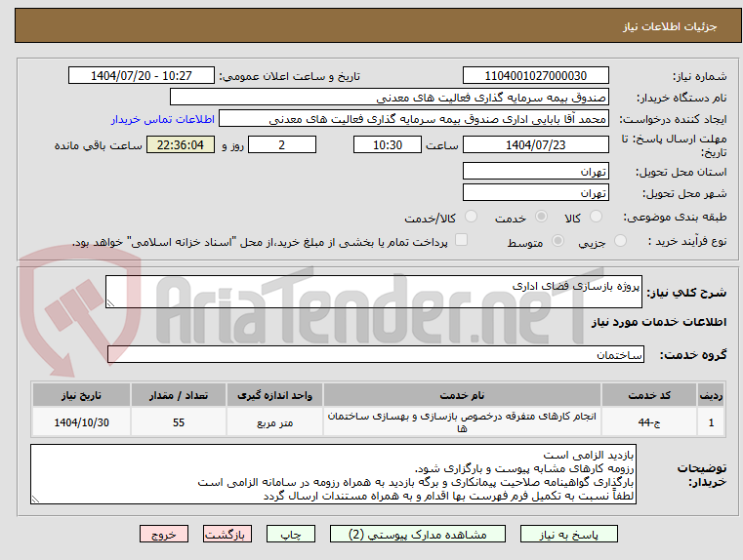Click the واحد اندازه گیری column header
This screenshot has width=743, height=560.
click(x=274, y=395)
